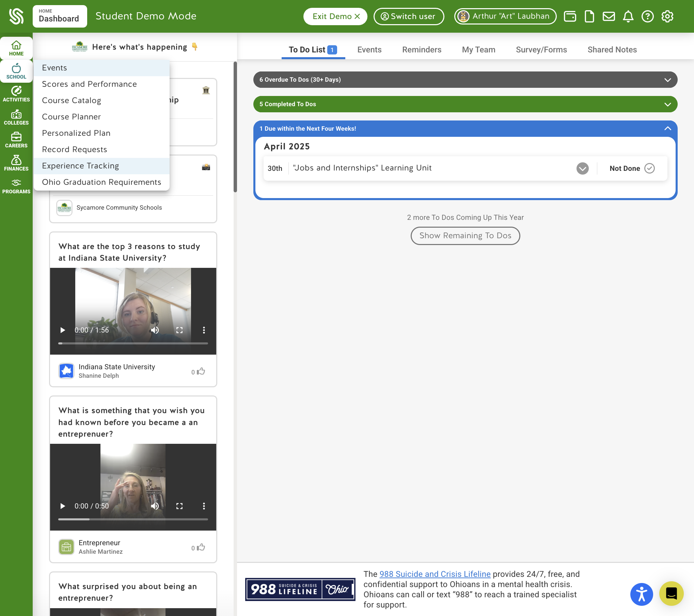Open Record Requests menu item

coord(101,149)
